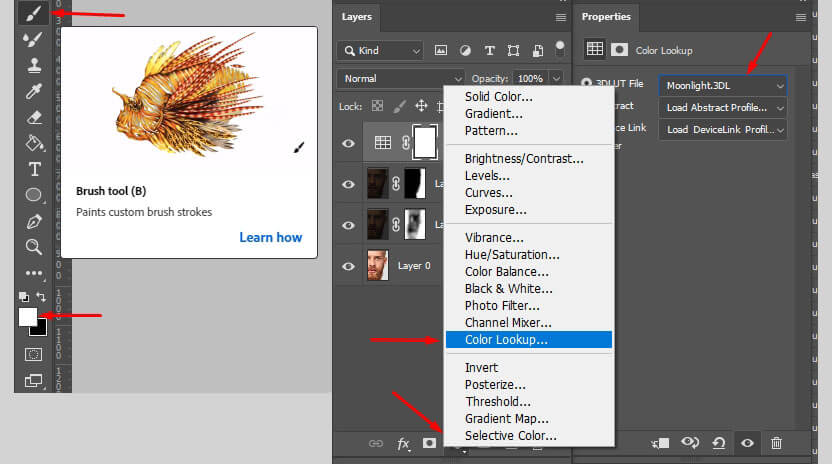This screenshot has width=832, height=464.
Task: Select the Color Lookup grid icon in Properties
Action: pos(594,49)
